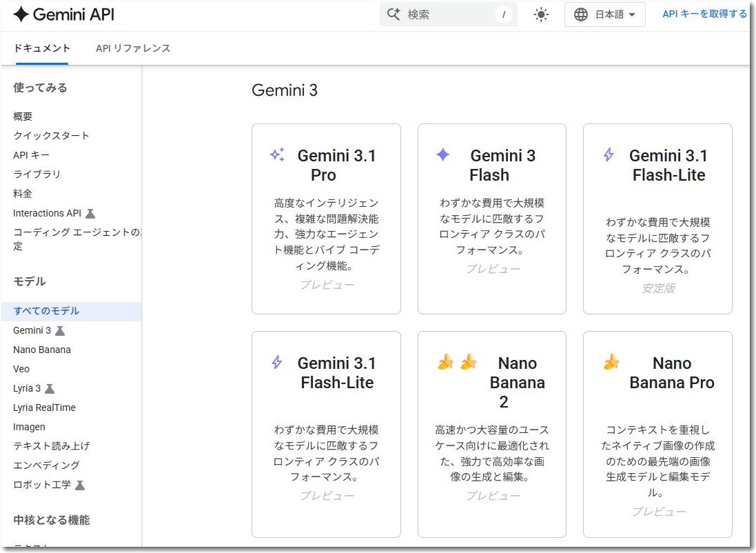The image size is (756, 553).
Task: Click the flask icon beside Gemini 3
Action: click(60, 330)
